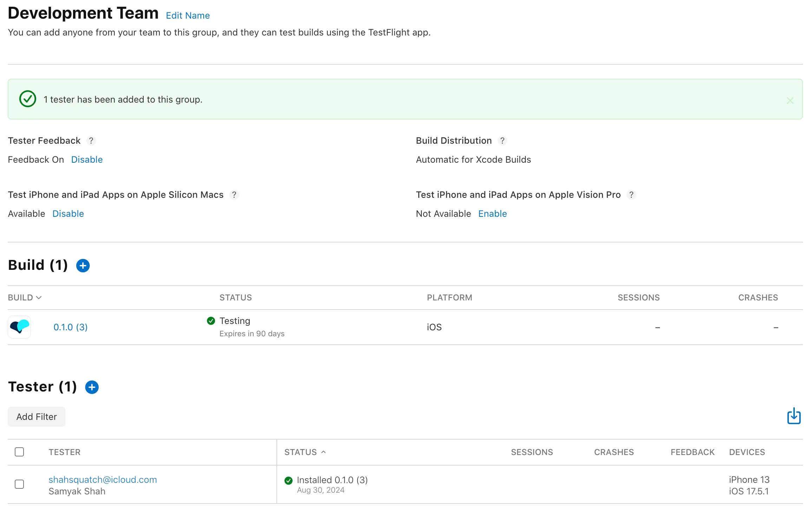The width and height of the screenshot is (812, 513).
Task: Click the export testers download icon
Action: point(794,416)
